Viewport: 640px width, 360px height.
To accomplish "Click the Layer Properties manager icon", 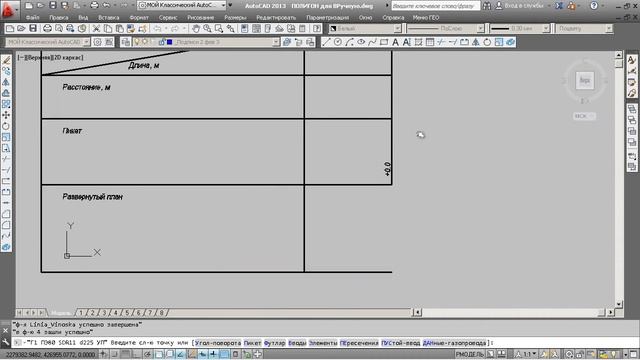I will coord(126,42).
